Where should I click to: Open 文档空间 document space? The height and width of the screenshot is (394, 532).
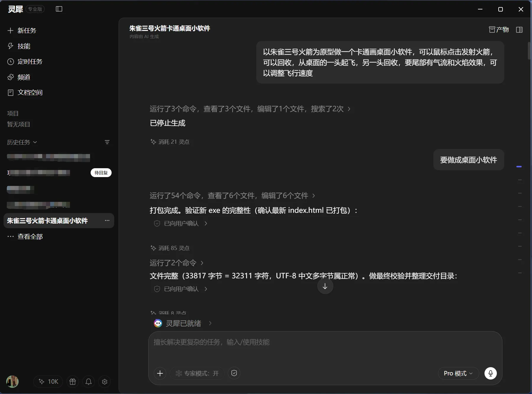click(x=25, y=92)
